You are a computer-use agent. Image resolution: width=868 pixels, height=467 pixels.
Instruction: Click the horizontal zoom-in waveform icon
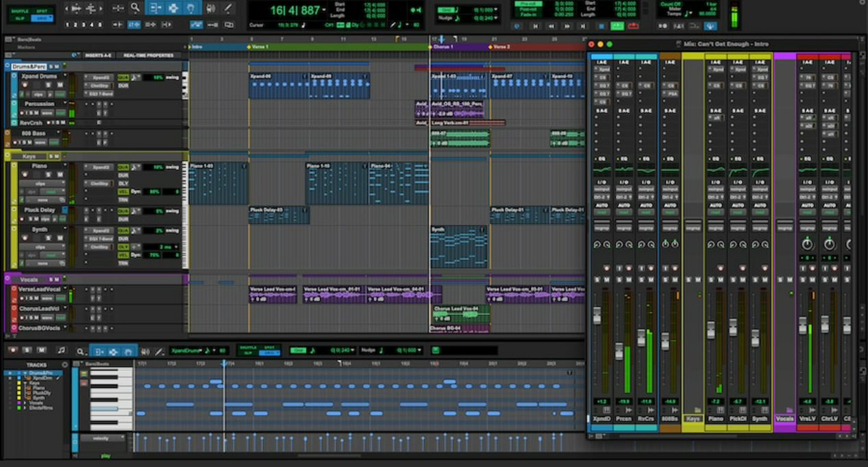[x=76, y=8]
